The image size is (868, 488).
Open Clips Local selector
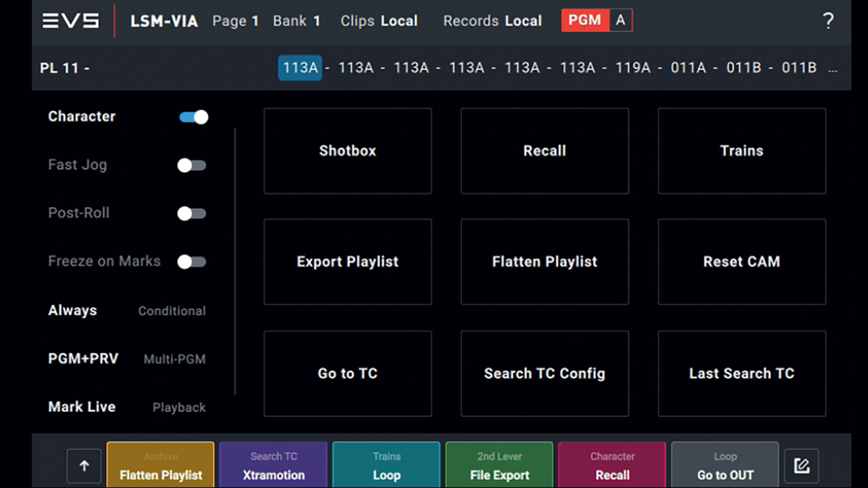coord(379,21)
